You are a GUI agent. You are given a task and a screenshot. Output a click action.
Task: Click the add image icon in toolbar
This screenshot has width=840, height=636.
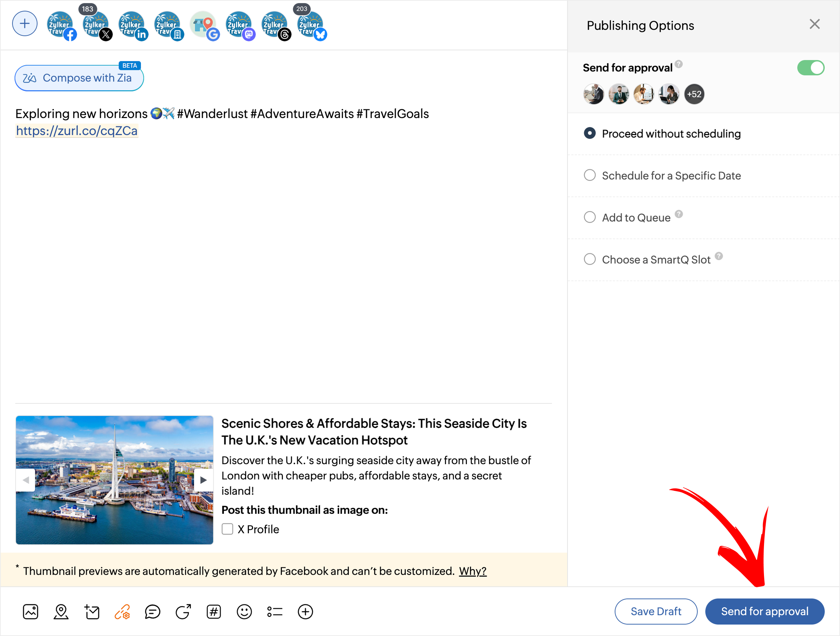(31, 612)
